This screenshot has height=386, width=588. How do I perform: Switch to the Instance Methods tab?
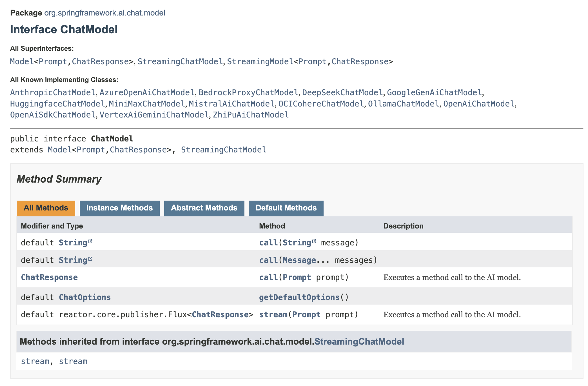[119, 208]
